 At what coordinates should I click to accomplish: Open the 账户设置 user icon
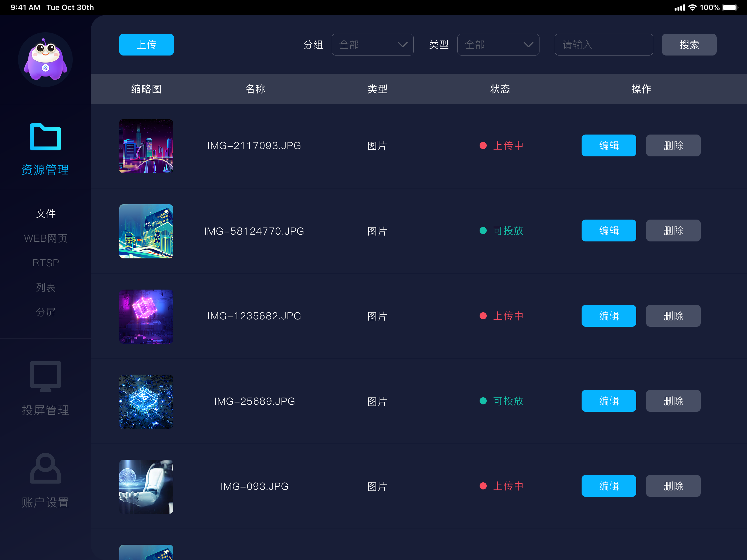coord(45,468)
